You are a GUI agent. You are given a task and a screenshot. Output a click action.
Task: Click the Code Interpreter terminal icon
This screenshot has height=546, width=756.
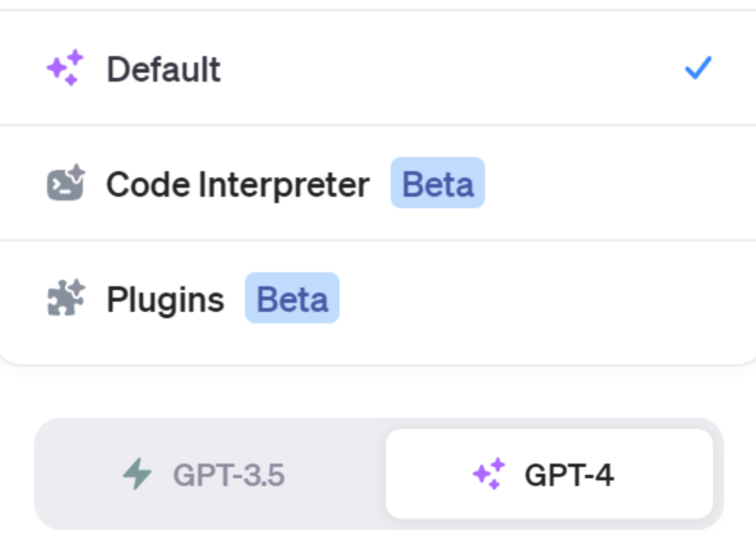tap(66, 183)
